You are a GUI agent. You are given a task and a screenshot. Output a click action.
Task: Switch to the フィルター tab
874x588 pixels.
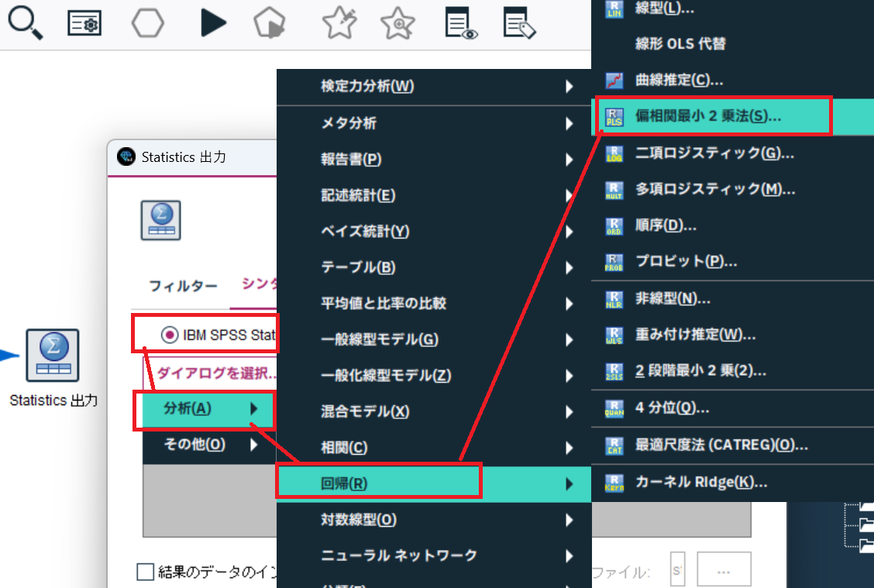coord(183,287)
